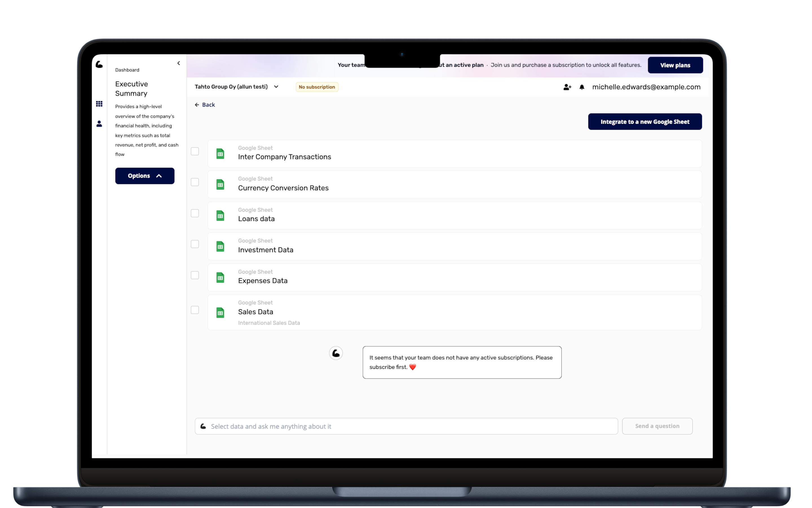
Task: Select the Sales Data checkbox
Action: click(x=195, y=310)
